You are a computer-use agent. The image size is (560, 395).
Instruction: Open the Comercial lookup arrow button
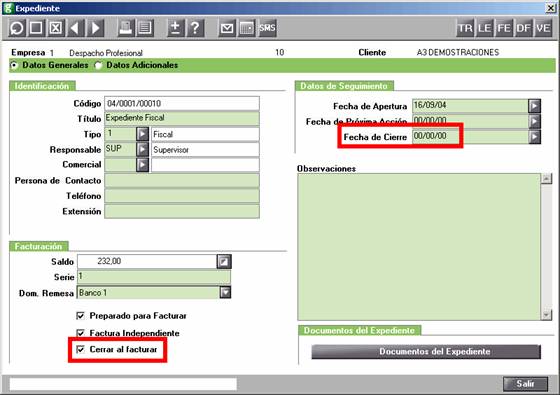click(x=142, y=165)
